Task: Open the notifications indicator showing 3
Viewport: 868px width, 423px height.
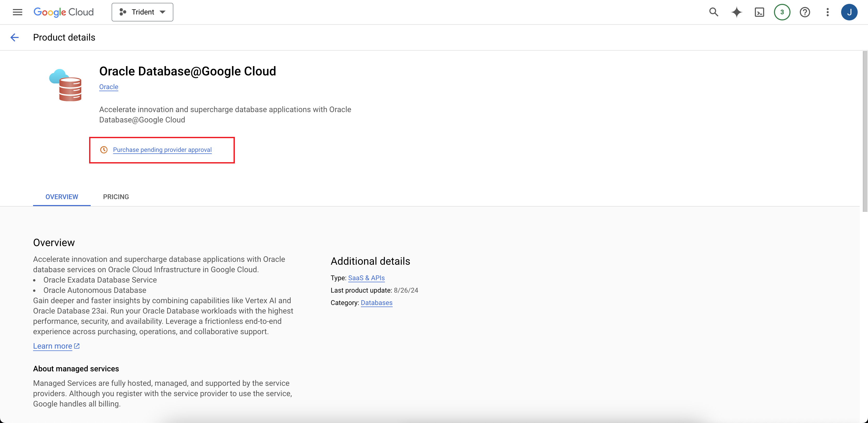Action: [782, 12]
